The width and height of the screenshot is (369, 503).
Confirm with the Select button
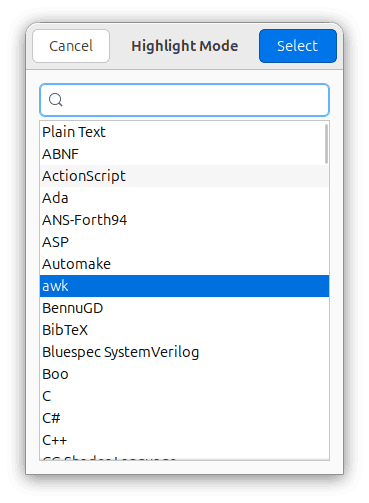(x=298, y=46)
